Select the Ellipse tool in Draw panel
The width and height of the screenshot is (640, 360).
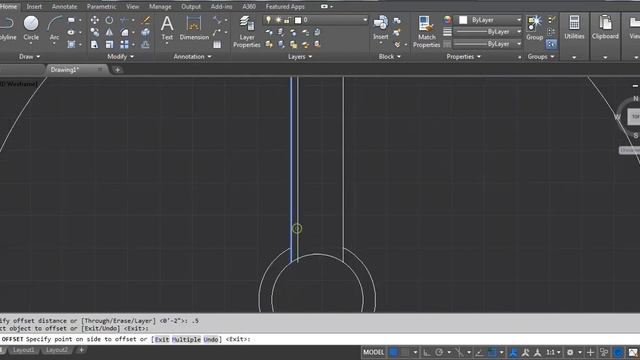click(x=71, y=32)
